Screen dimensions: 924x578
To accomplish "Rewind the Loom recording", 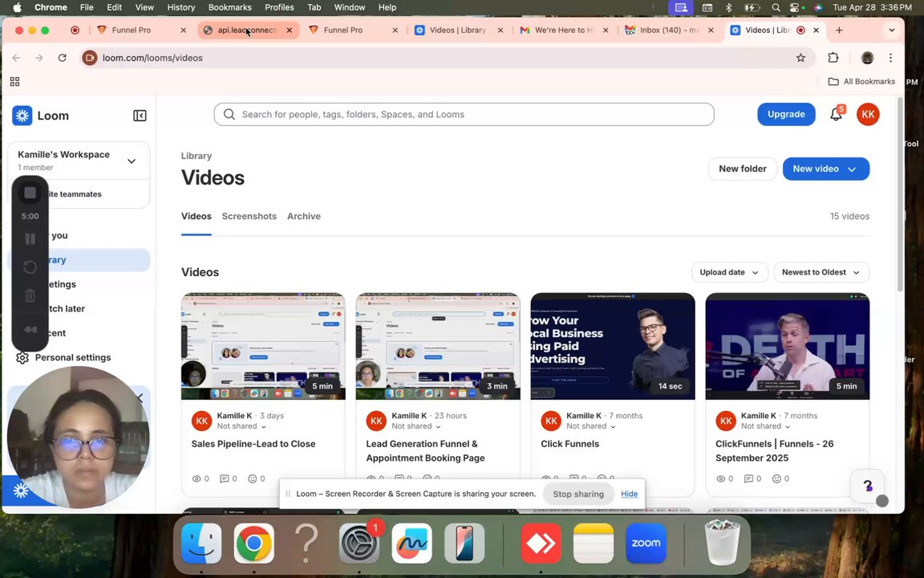I will pos(30,330).
